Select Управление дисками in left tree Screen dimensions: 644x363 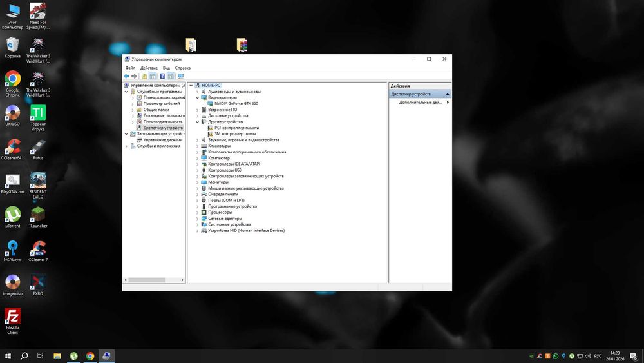click(x=162, y=140)
